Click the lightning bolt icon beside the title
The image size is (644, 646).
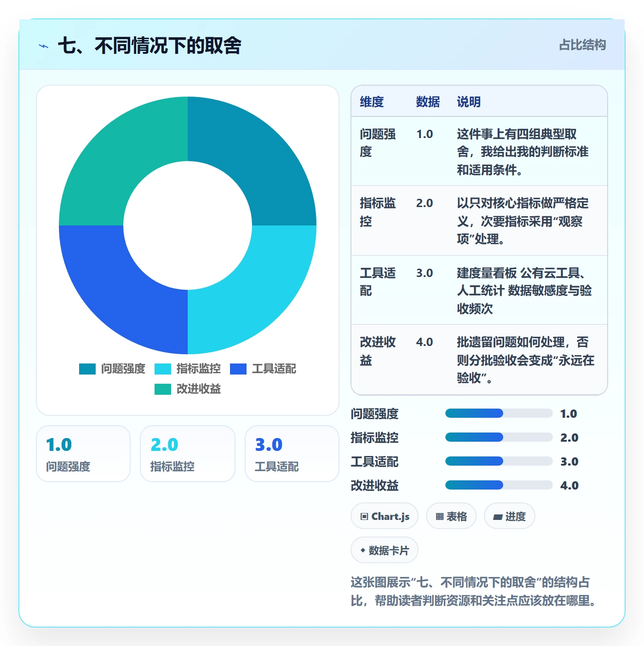click(44, 46)
